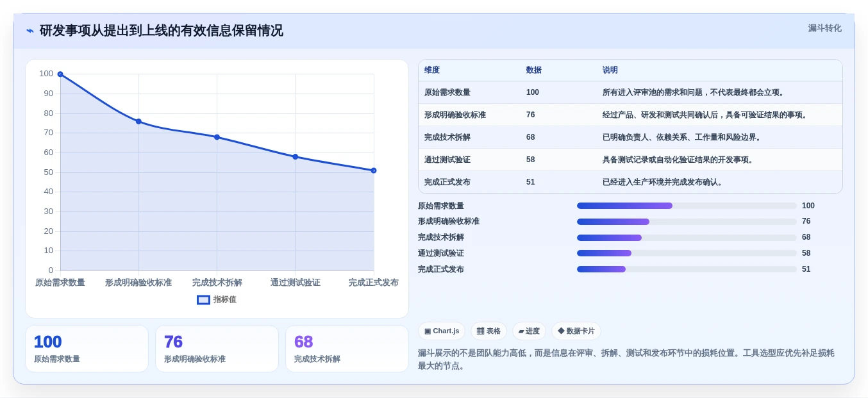Click the footer note starting 漏斗展示的不是团队能力高低
The image size is (868, 398).
[x=626, y=360]
